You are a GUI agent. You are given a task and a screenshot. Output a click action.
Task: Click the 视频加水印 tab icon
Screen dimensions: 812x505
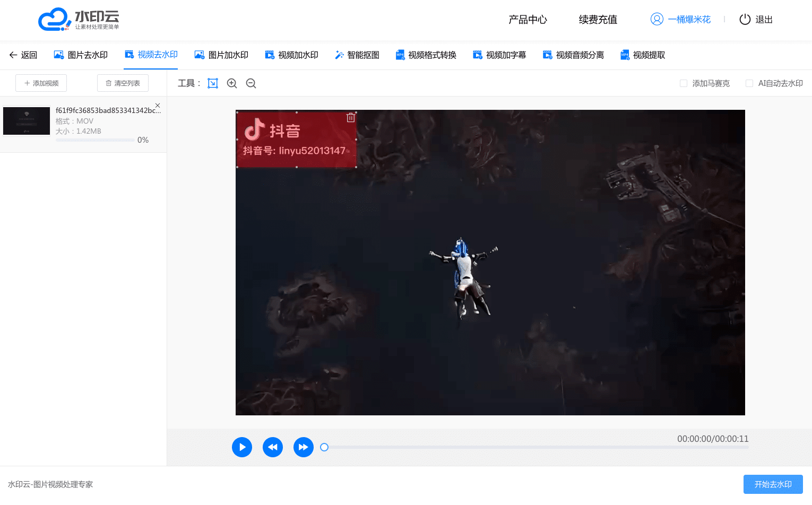tap(270, 55)
